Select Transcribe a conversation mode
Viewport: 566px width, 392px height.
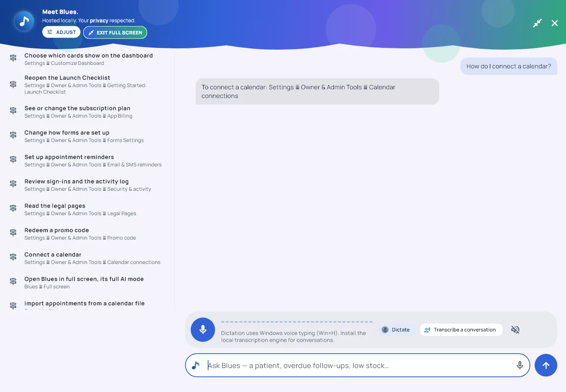[461, 330]
